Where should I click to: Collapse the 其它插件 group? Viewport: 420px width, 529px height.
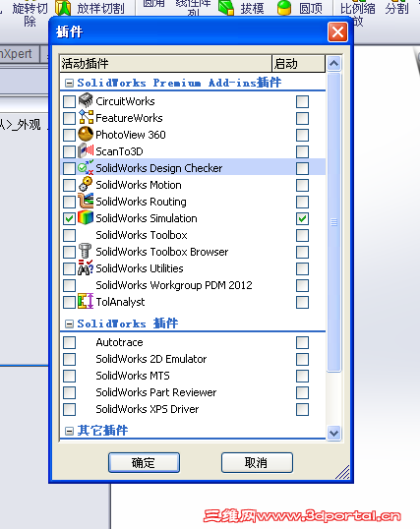(x=69, y=431)
